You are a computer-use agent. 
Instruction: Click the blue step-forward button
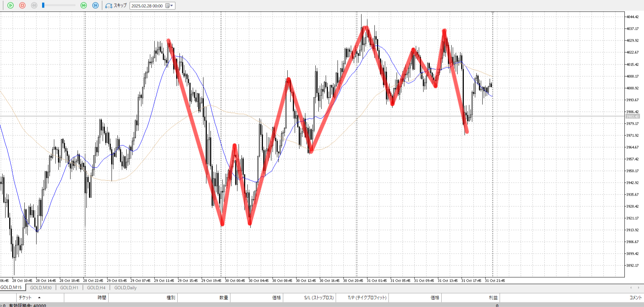tap(95, 6)
